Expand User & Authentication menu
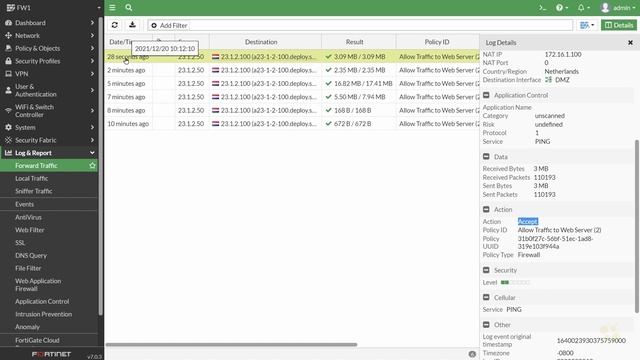This screenshot has height=360, width=640. (x=49, y=90)
